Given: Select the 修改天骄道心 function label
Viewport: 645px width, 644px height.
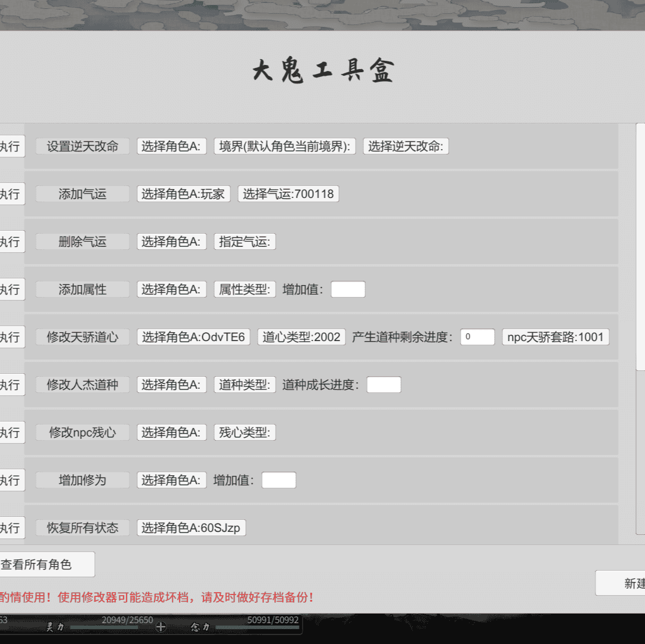Looking at the screenshot, I should (82, 337).
